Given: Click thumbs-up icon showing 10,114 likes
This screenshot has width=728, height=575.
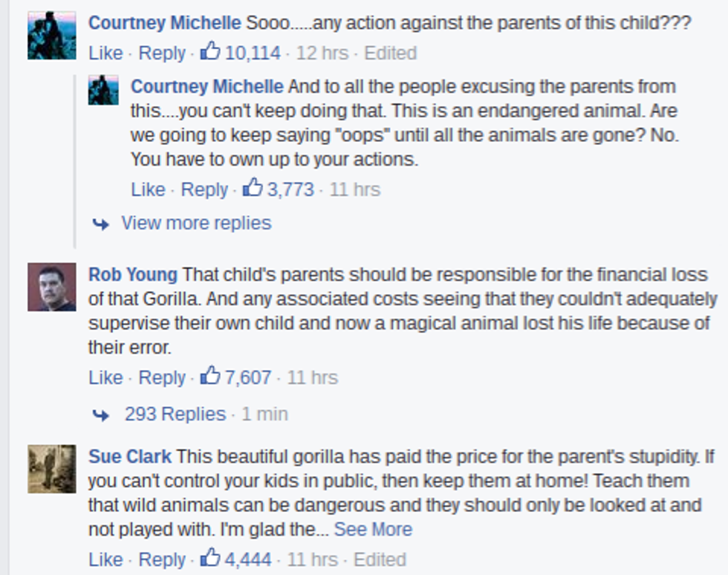Looking at the screenshot, I should [x=211, y=52].
